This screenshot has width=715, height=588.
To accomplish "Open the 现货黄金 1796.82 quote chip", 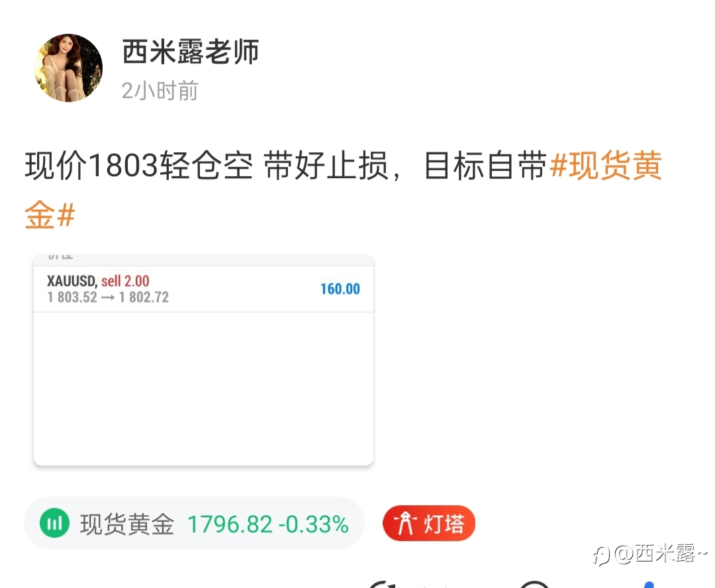I will click(x=194, y=523).
